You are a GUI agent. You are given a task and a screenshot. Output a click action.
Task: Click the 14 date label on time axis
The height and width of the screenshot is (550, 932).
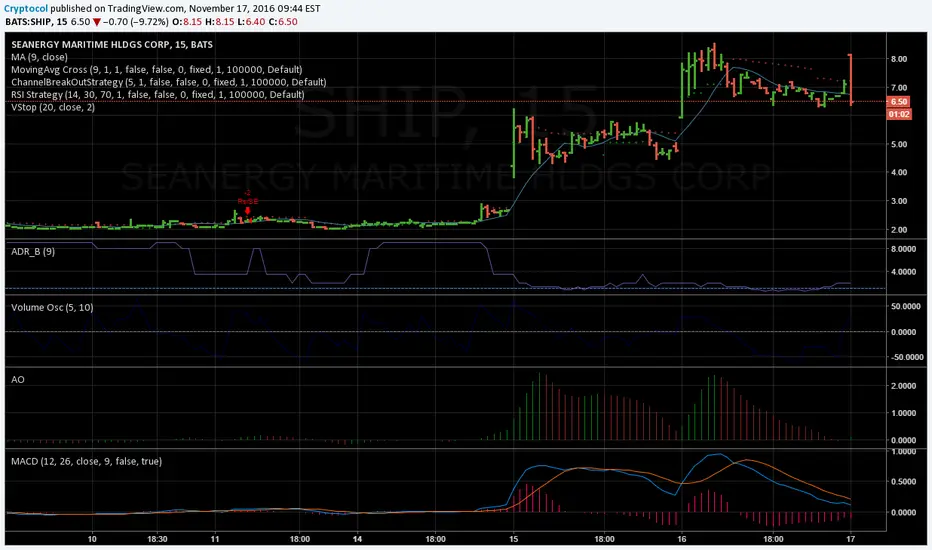point(357,539)
